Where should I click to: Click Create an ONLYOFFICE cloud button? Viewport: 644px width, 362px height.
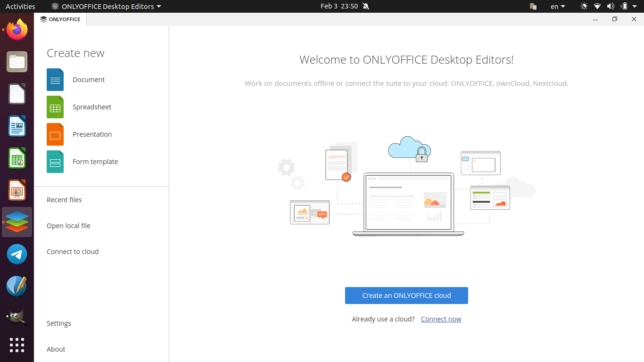pyautogui.click(x=406, y=296)
